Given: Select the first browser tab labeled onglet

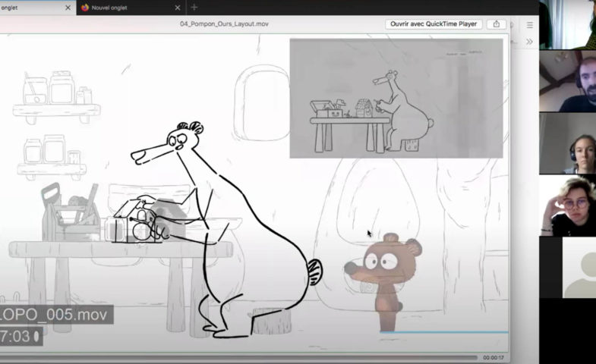Looking at the screenshot, I should click(36, 8).
